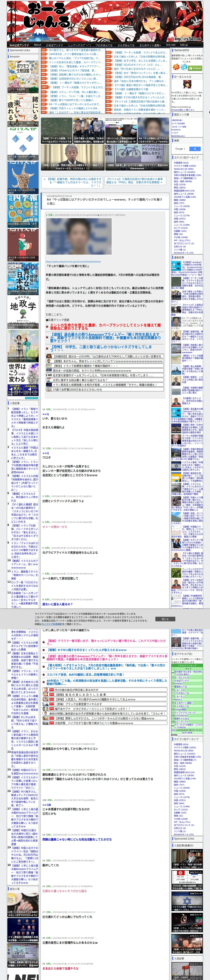Open the 5ch.net nav item

coord(170,45)
